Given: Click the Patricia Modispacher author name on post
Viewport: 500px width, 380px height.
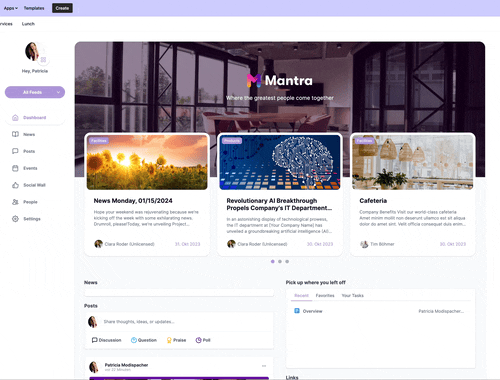Looking at the screenshot, I should point(126,365).
